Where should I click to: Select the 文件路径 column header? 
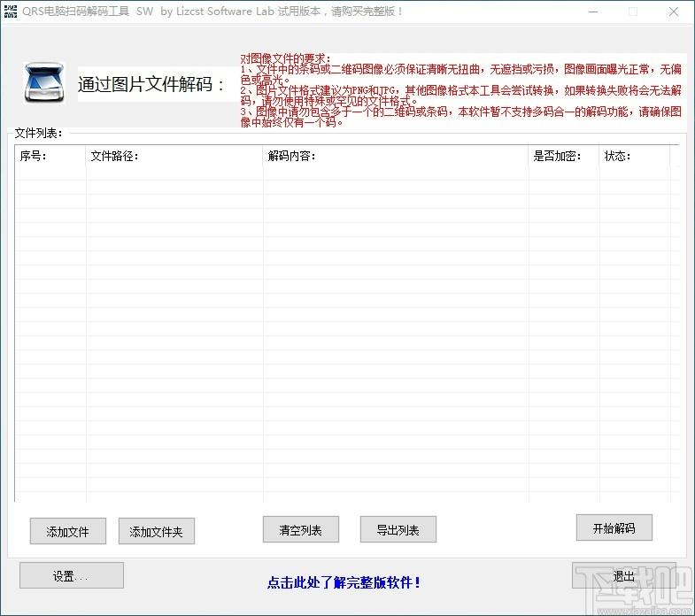point(174,156)
